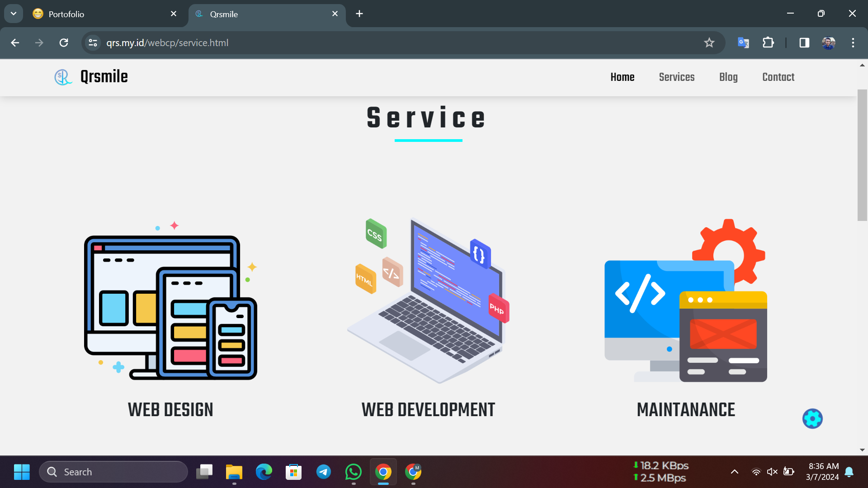Go to the Contact page link
868x488 pixels.
click(778, 77)
